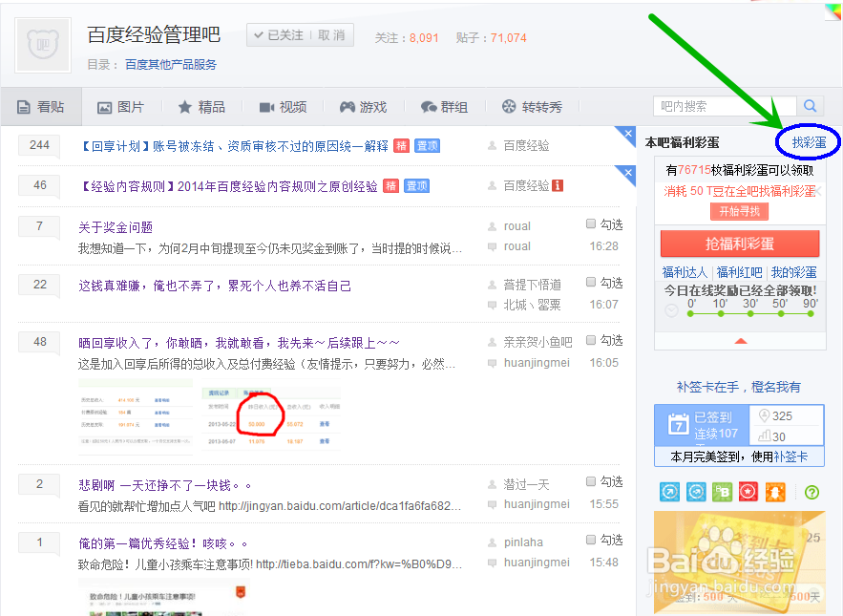Switch to 视频 tab

[x=283, y=107]
